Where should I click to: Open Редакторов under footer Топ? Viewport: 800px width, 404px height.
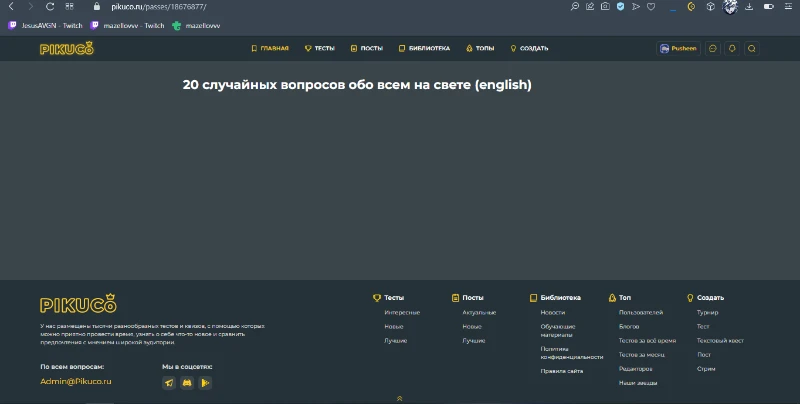point(635,369)
